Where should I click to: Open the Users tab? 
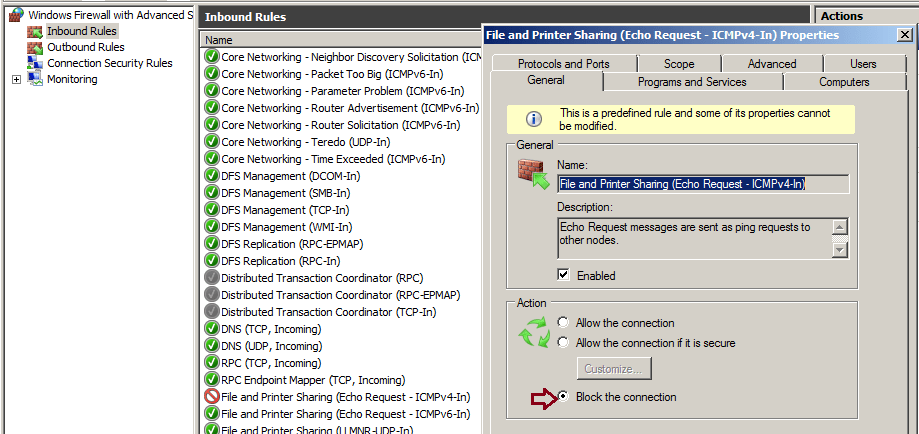863,63
